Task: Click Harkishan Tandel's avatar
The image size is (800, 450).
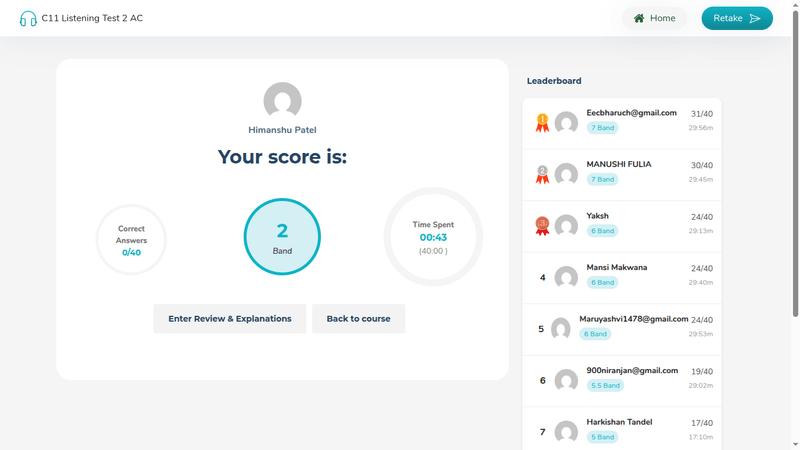Action: click(x=566, y=432)
